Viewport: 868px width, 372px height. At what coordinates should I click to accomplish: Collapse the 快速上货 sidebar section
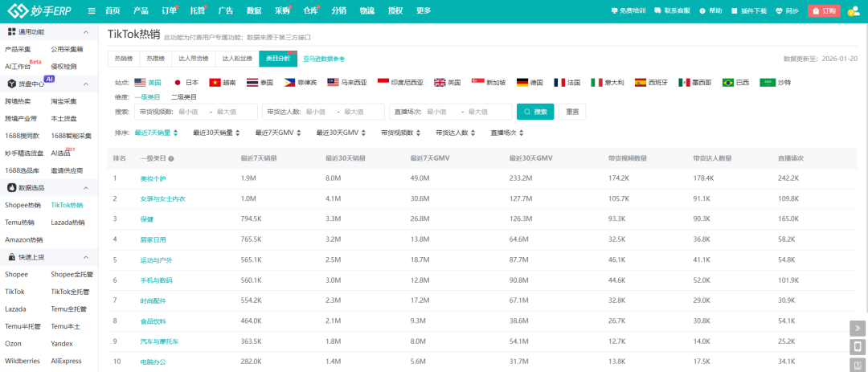click(x=85, y=257)
